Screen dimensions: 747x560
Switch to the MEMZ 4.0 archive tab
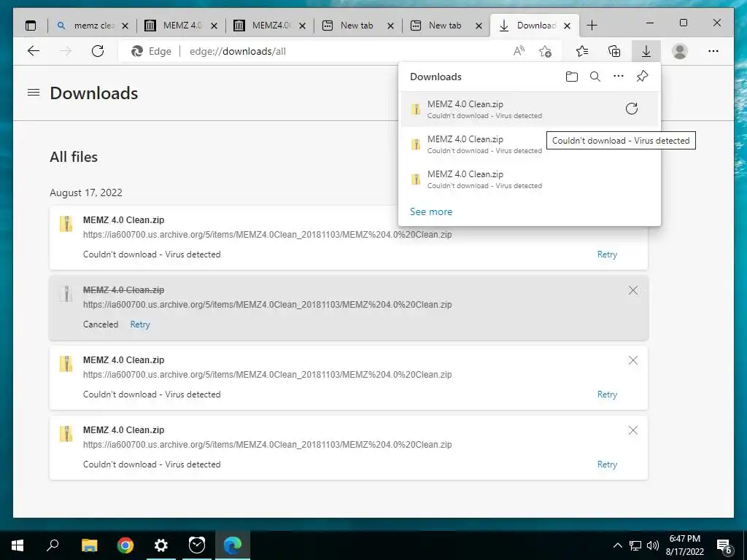(x=180, y=26)
